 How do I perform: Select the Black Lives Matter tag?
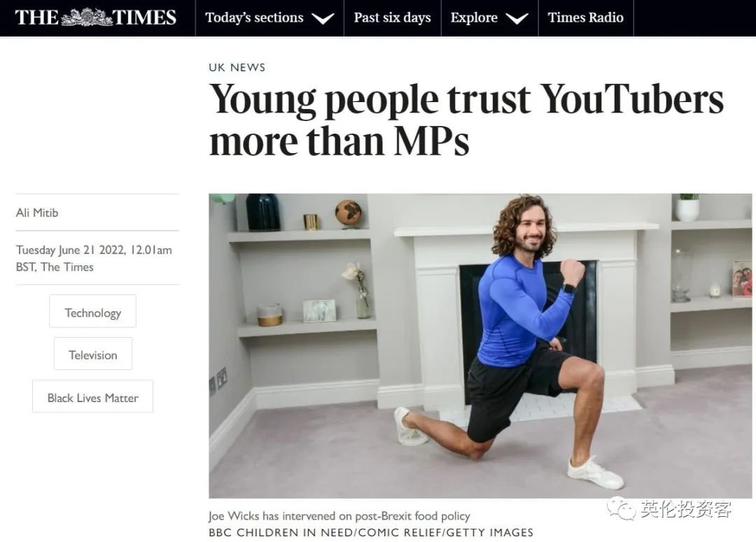92,397
